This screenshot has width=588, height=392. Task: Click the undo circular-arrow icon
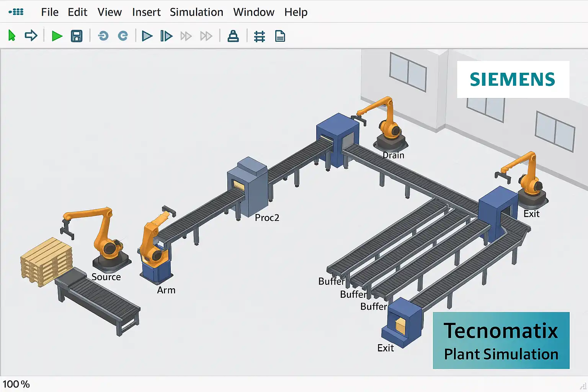[103, 36]
